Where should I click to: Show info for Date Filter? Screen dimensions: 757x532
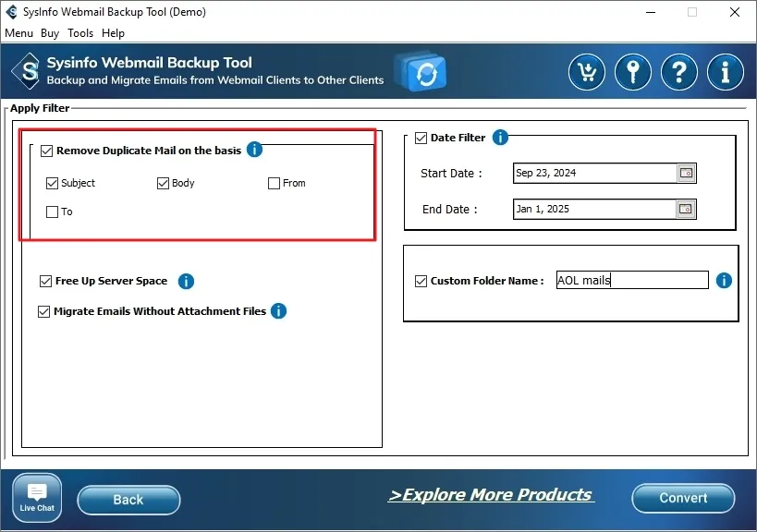[500, 138]
